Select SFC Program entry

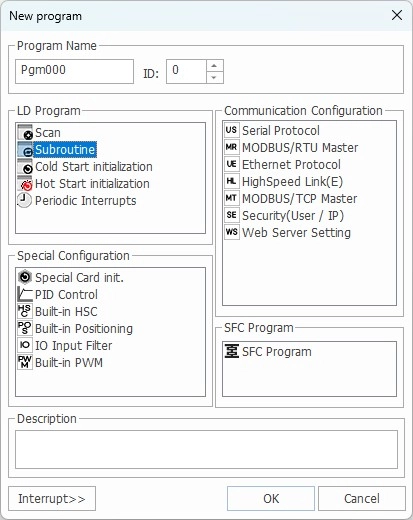pos(277,352)
